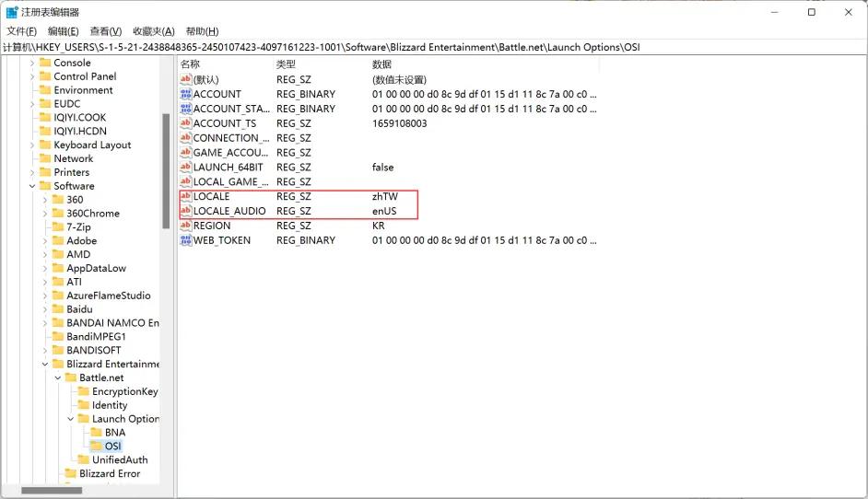Collapse the Blizzard Entertainment node
Image resolution: width=868 pixels, height=499 pixels.
pyautogui.click(x=45, y=364)
